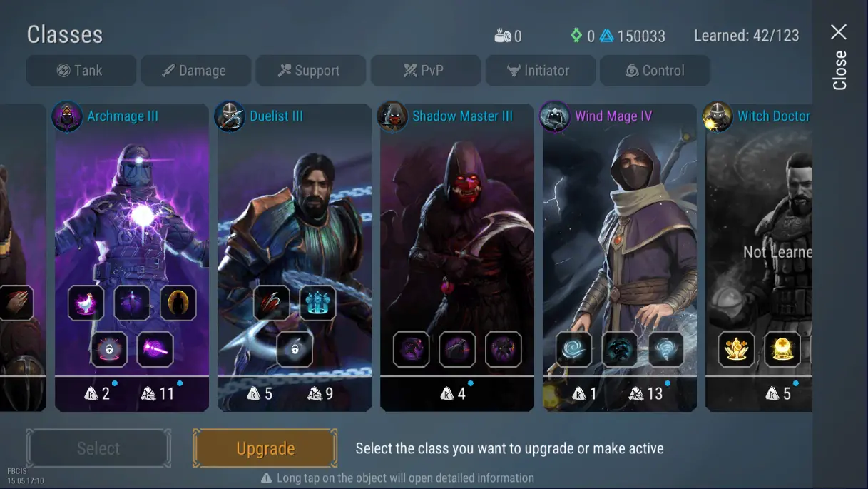Screen dimensions: 868x489
Task: Show Initiator classes
Action: click(541, 71)
